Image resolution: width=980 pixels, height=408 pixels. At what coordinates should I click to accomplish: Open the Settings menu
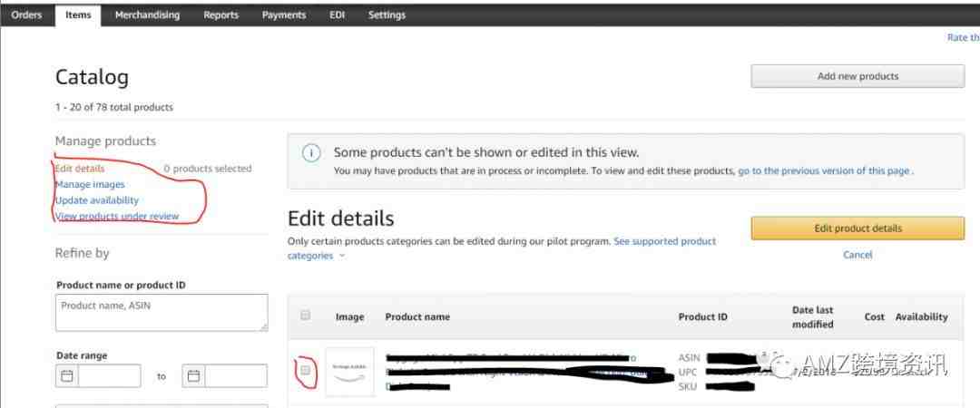click(x=387, y=15)
